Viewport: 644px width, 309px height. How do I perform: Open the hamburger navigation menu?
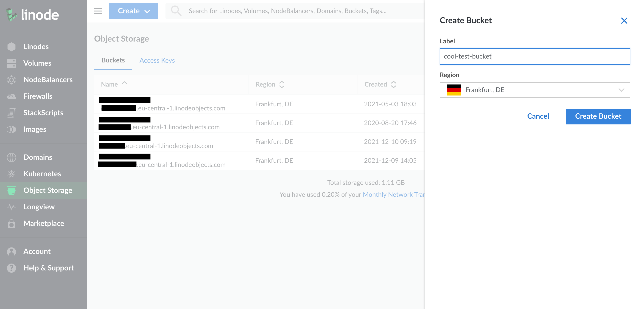point(98,11)
